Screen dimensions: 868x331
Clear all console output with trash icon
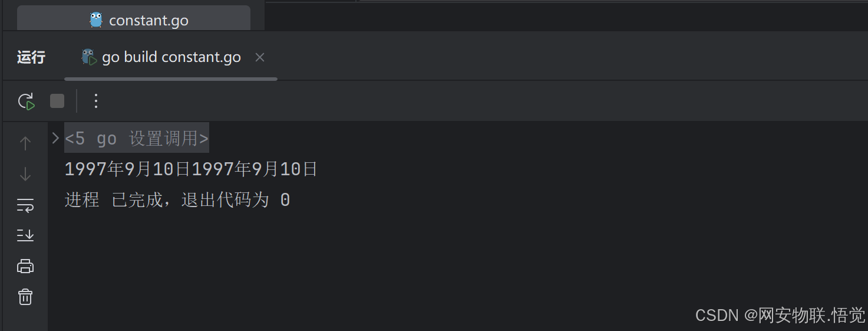[25, 296]
